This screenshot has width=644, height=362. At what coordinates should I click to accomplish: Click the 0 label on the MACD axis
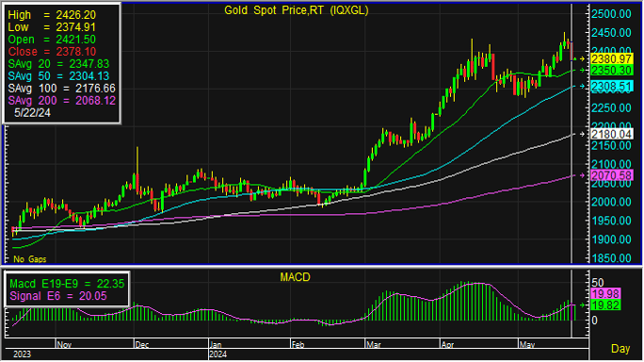tap(594, 321)
